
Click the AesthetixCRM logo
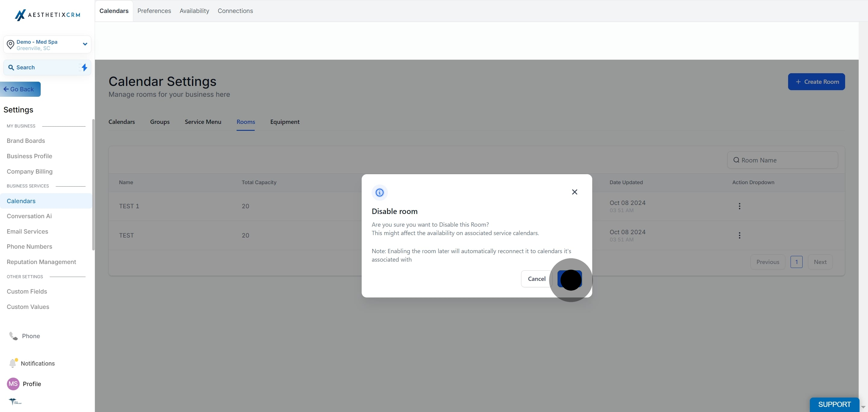(x=48, y=15)
